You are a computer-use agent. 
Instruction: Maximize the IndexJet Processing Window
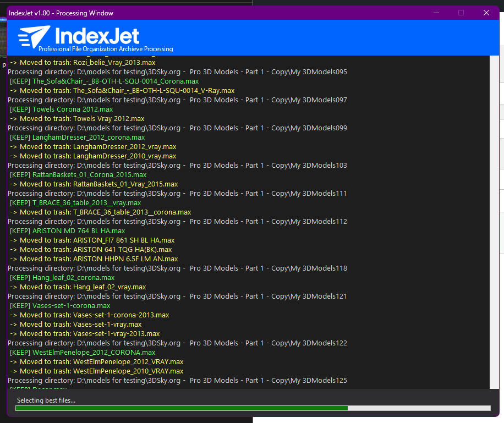click(461, 13)
